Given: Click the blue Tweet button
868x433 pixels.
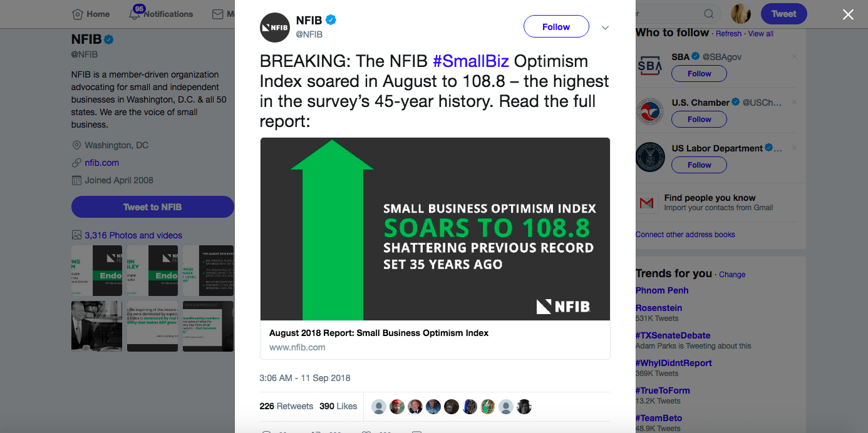Looking at the screenshot, I should pos(783,14).
